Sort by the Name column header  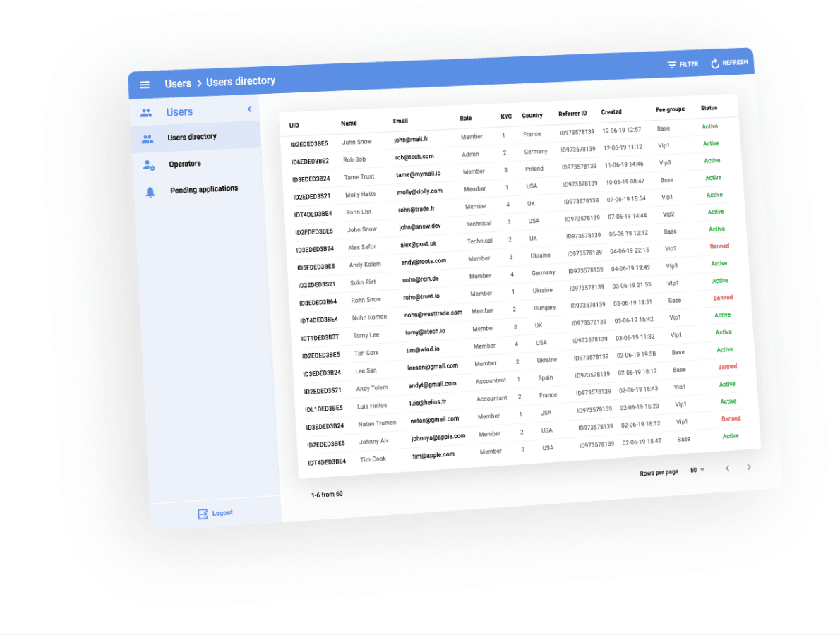tap(349, 123)
